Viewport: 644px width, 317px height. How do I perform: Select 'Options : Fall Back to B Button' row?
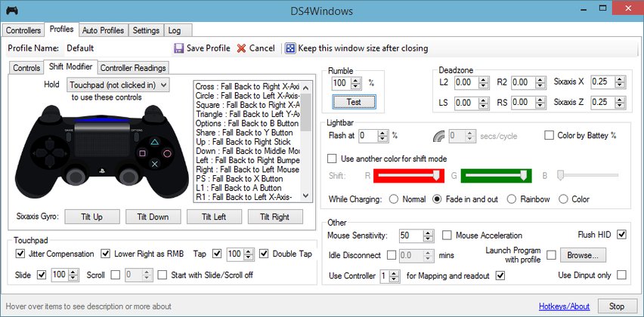(x=247, y=124)
